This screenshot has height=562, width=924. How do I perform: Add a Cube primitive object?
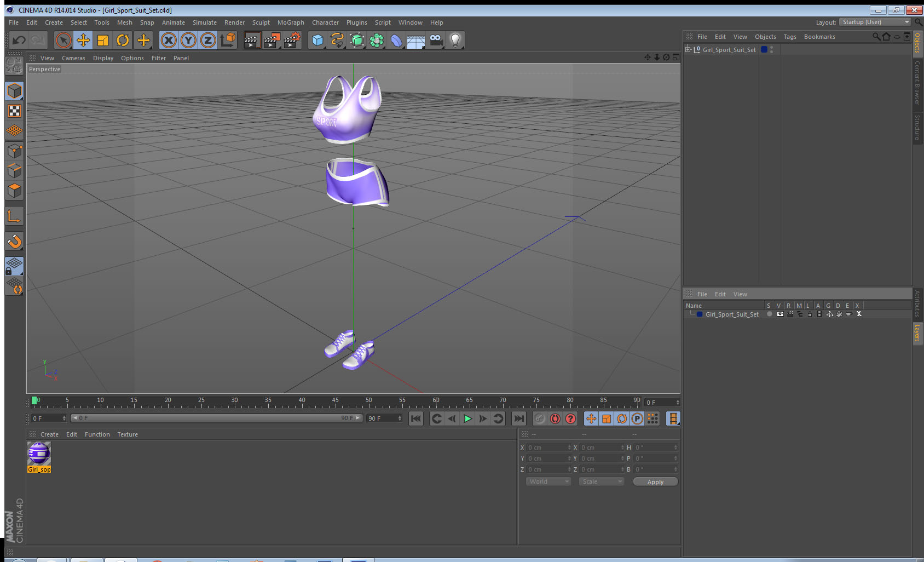coord(317,40)
